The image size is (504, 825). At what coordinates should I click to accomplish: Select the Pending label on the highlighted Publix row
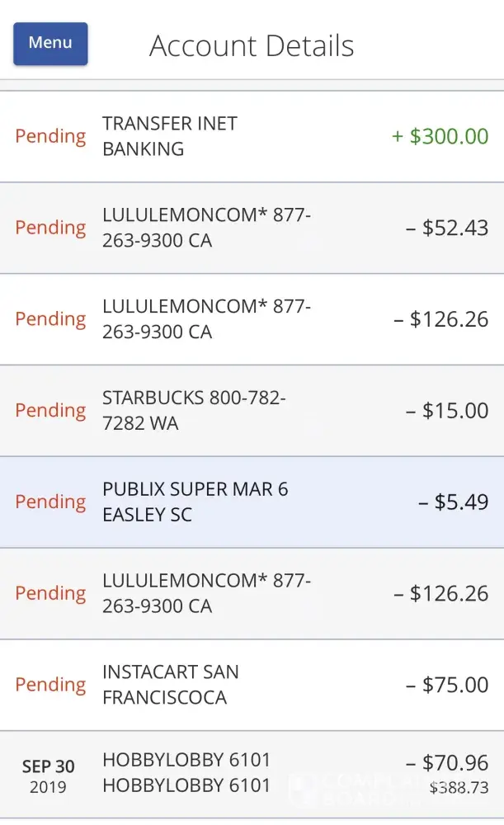coord(50,502)
